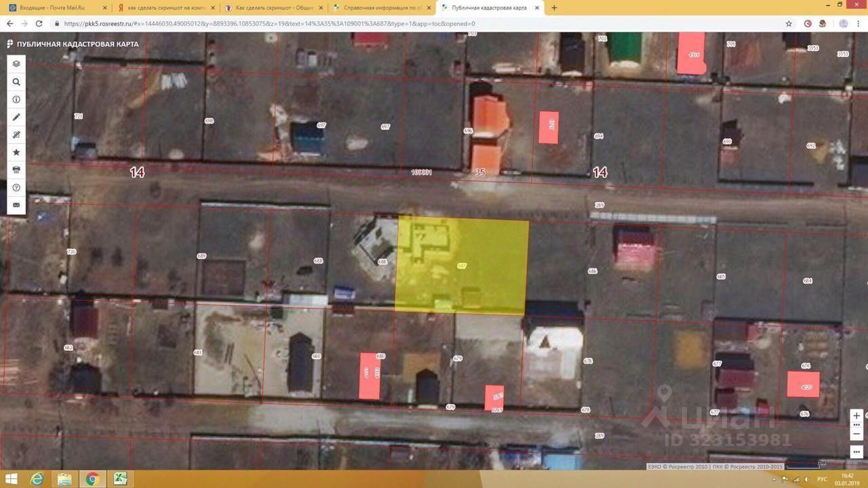Open a new browser tab
Screen dimensions: 868x488
tap(554, 7)
